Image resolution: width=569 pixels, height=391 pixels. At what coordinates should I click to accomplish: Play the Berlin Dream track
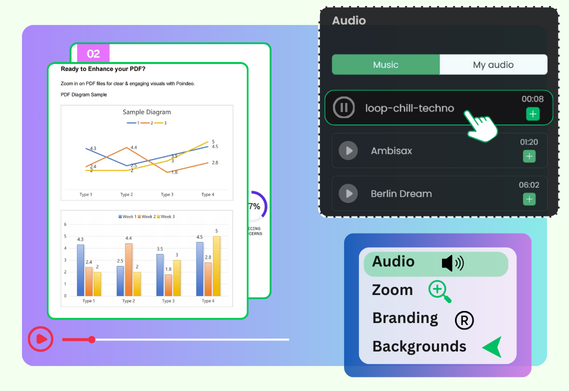pyautogui.click(x=348, y=193)
